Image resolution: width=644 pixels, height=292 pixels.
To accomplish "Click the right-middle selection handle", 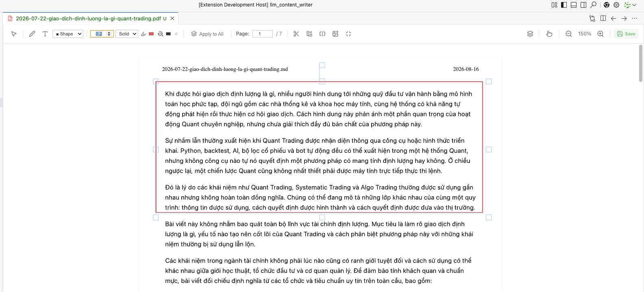I will 489,149.
